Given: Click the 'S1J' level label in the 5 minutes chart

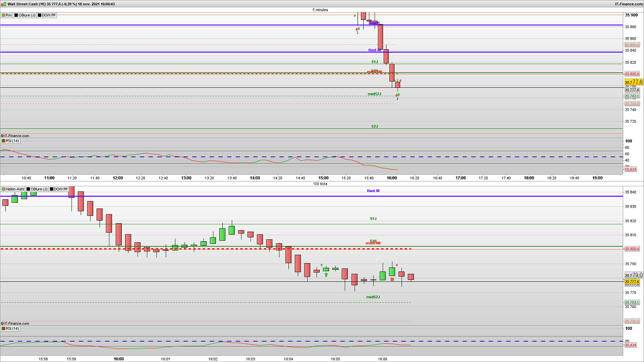Looking at the screenshot, I should (x=374, y=62).
